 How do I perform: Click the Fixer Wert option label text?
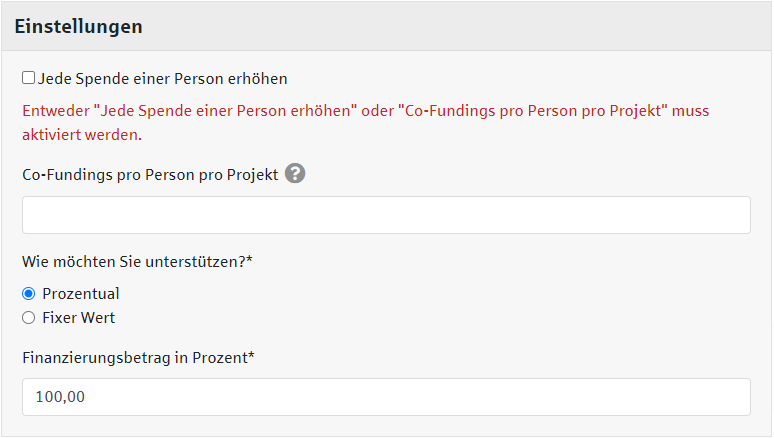(x=78, y=318)
